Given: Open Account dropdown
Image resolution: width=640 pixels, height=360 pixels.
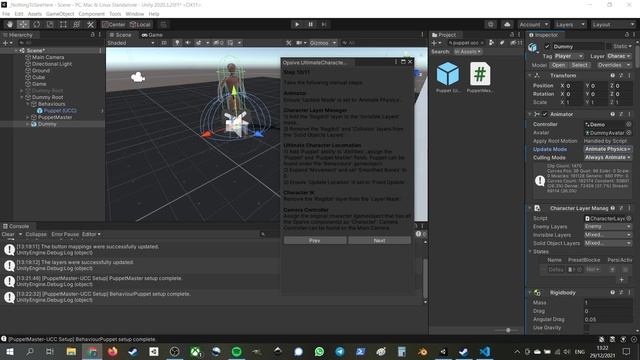Looking at the screenshot, I should point(533,24).
